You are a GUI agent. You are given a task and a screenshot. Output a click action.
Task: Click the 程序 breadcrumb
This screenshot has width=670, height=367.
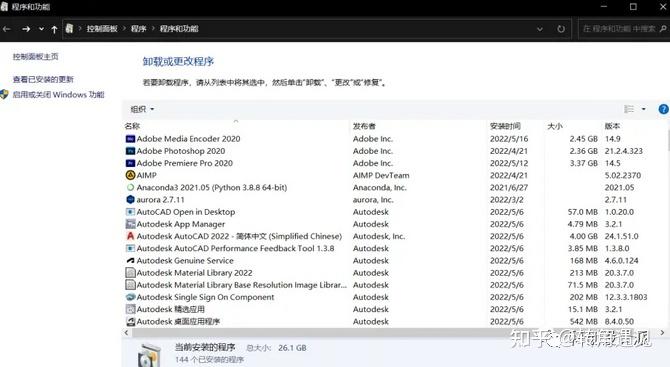pyautogui.click(x=138, y=29)
